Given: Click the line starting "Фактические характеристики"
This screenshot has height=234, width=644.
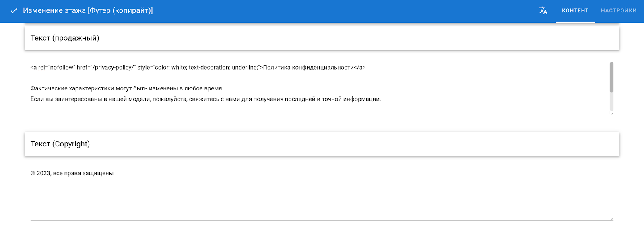Looking at the screenshot, I should (x=127, y=88).
